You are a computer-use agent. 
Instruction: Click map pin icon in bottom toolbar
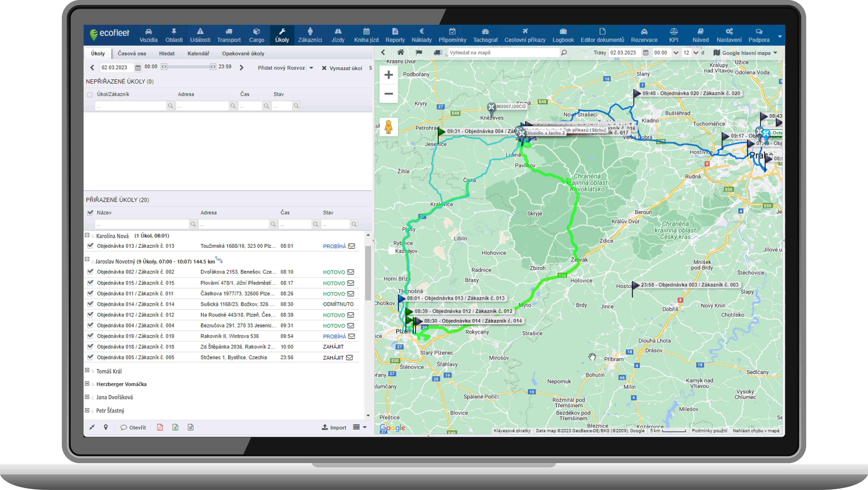click(106, 427)
